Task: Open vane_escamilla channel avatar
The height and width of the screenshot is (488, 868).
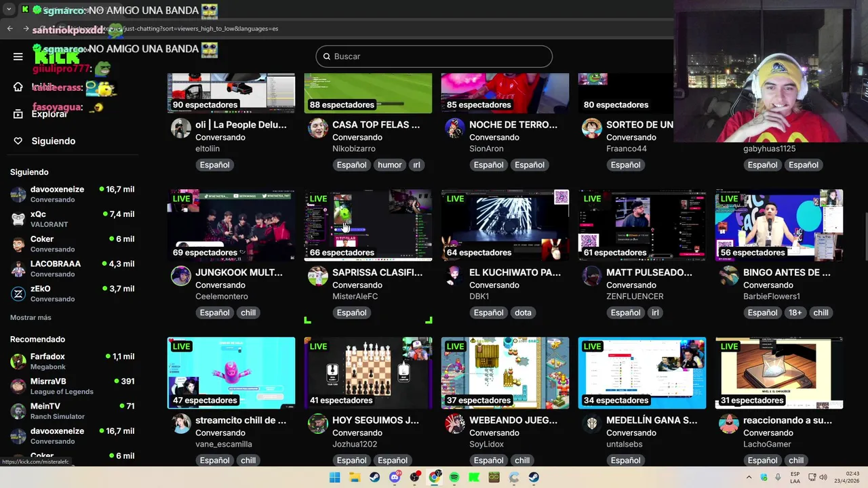Action: 181,424
